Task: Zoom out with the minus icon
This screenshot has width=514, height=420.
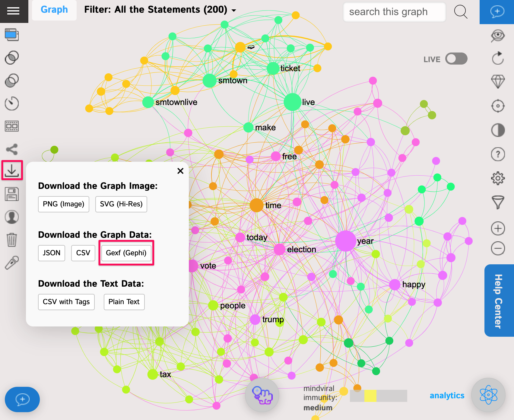Action: (x=498, y=249)
